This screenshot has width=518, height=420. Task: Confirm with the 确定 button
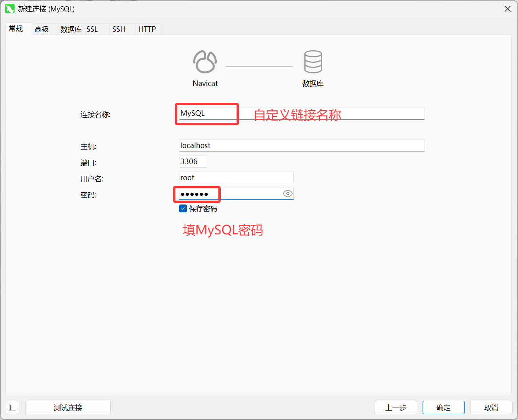click(x=443, y=407)
